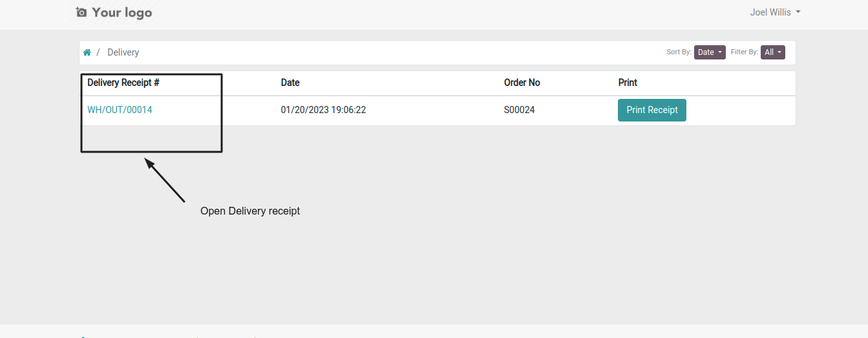Click the Delivery breadcrumb item
Image resolution: width=868 pixels, height=338 pixels.
click(x=123, y=52)
